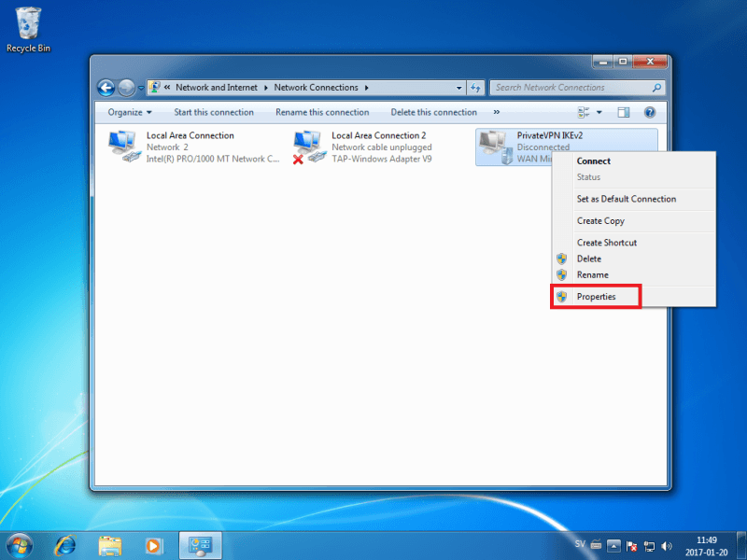Click Create Shortcut in context menu
The image size is (747, 560).
coord(607,243)
